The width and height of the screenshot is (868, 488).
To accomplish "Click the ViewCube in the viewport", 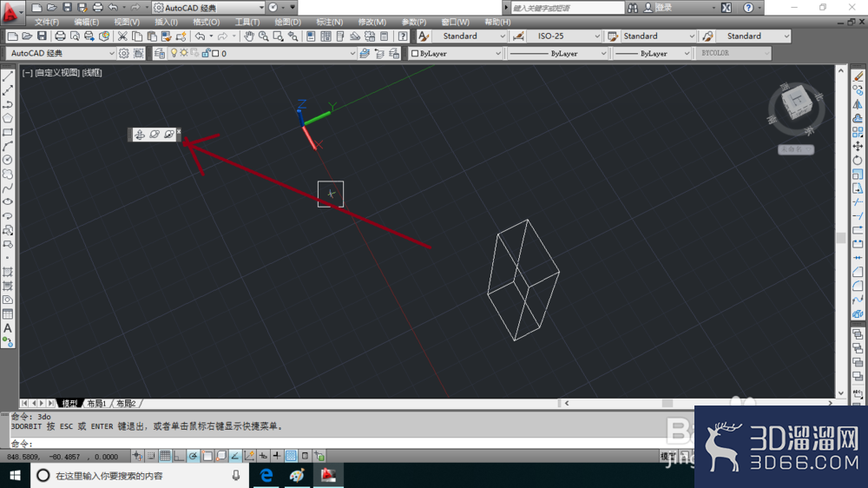I will (x=796, y=102).
